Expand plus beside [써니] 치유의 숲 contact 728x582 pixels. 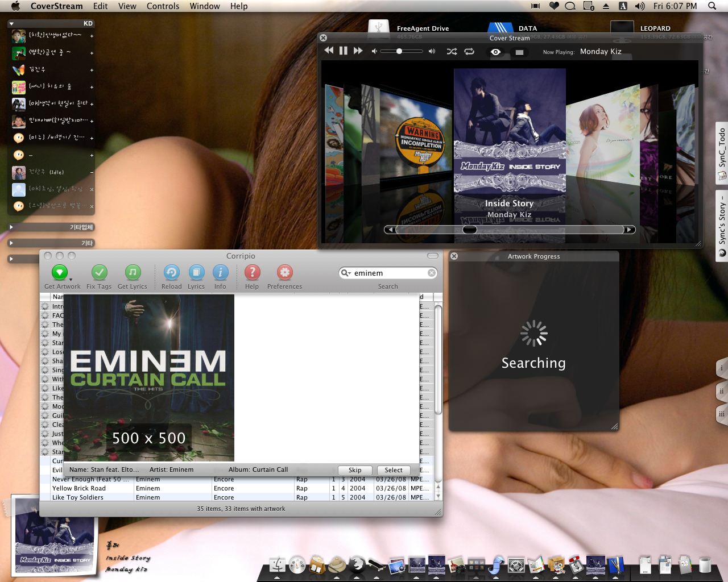point(92,87)
